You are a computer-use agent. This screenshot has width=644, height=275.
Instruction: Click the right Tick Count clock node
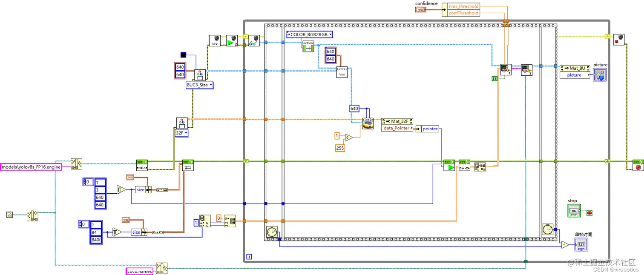pyautogui.click(x=548, y=229)
